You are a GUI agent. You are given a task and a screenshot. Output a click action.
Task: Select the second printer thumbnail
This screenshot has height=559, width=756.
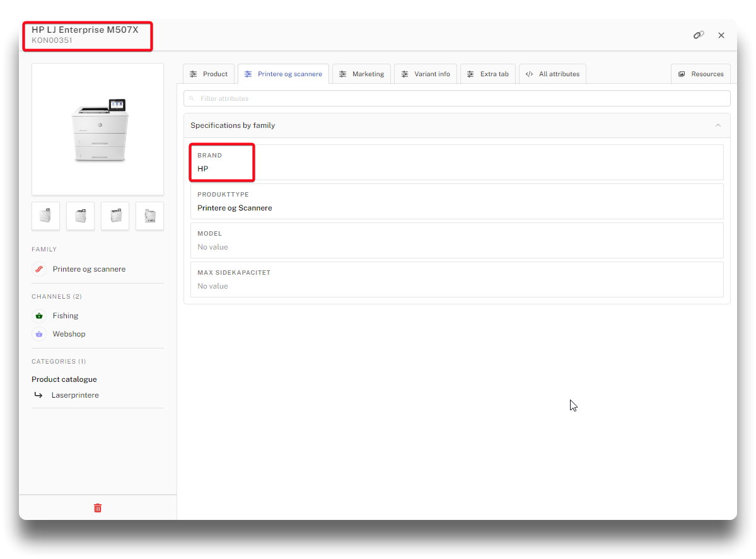pyautogui.click(x=81, y=216)
